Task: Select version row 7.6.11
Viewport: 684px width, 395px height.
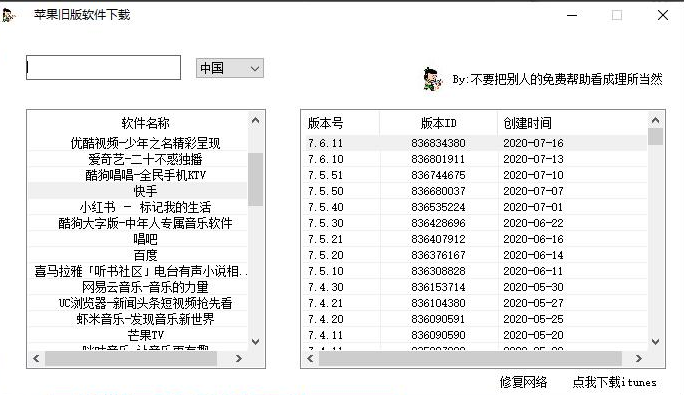Action: tap(475, 143)
